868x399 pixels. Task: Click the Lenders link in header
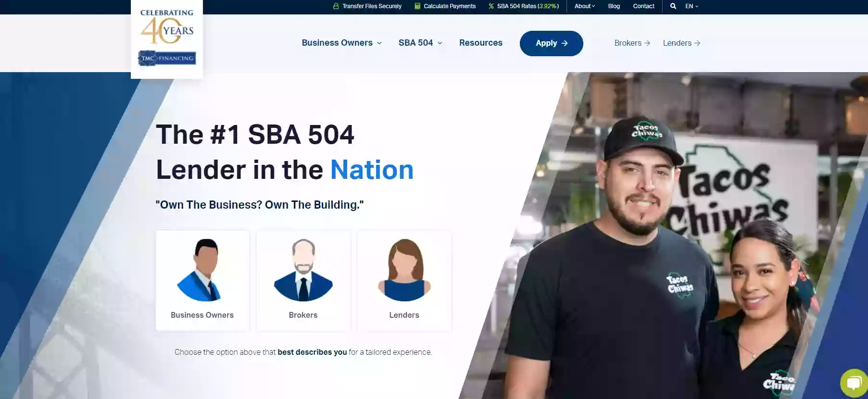[677, 43]
